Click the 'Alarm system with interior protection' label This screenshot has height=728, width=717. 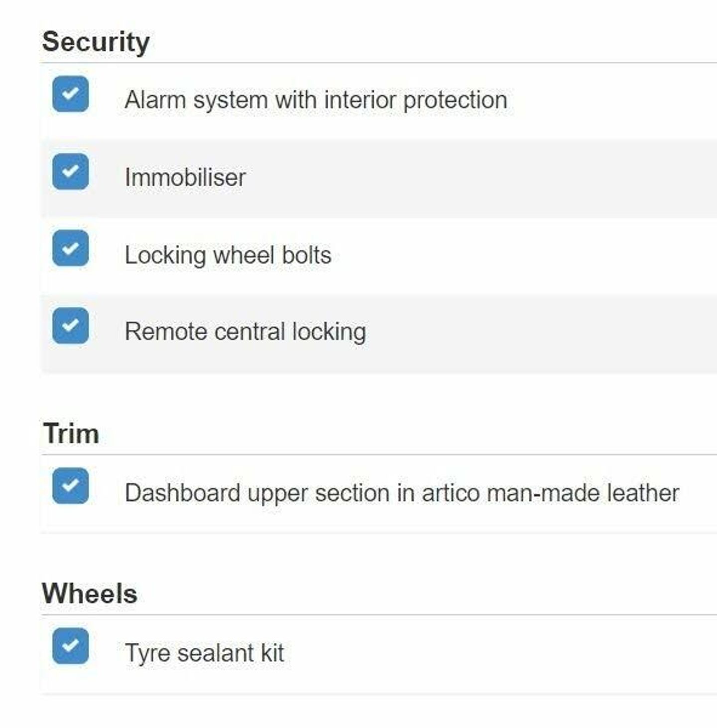pos(316,100)
